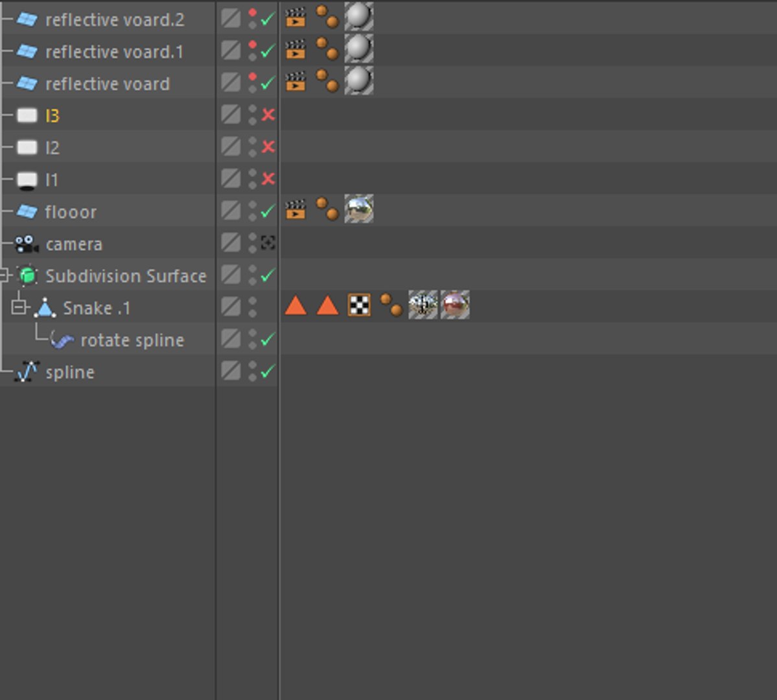Select compositing tag on reflective voard.1
The image size is (777, 700).
point(296,49)
